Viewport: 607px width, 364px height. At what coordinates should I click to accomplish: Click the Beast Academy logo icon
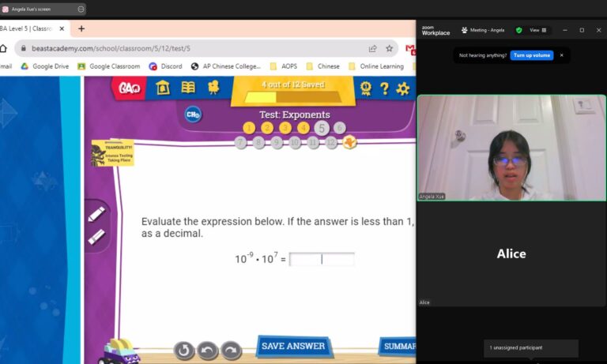click(x=129, y=88)
